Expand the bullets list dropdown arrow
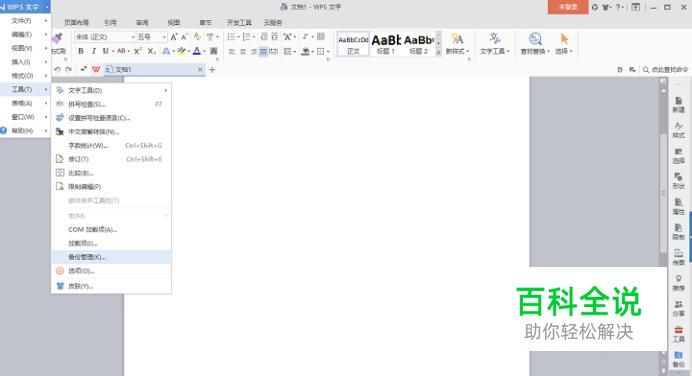Viewport: 692px width, 376px height. (x=238, y=37)
